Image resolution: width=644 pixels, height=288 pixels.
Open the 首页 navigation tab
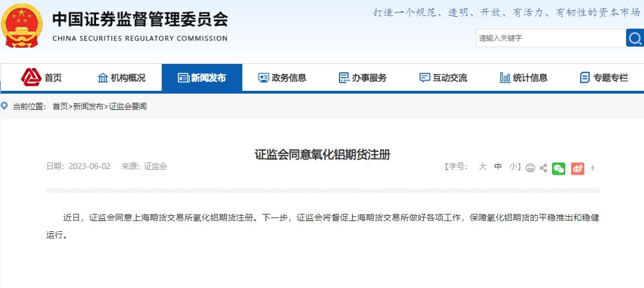[x=42, y=77]
